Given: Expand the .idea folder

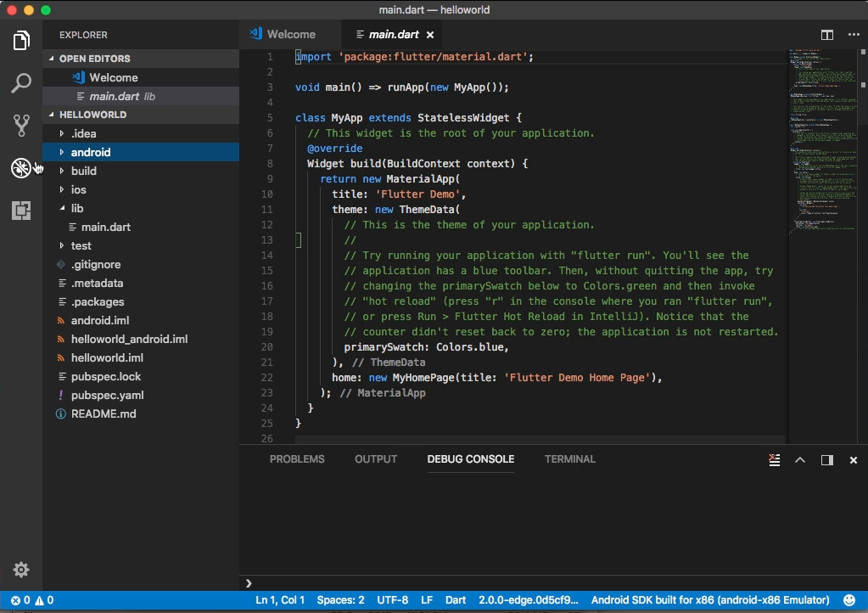Looking at the screenshot, I should [x=61, y=133].
